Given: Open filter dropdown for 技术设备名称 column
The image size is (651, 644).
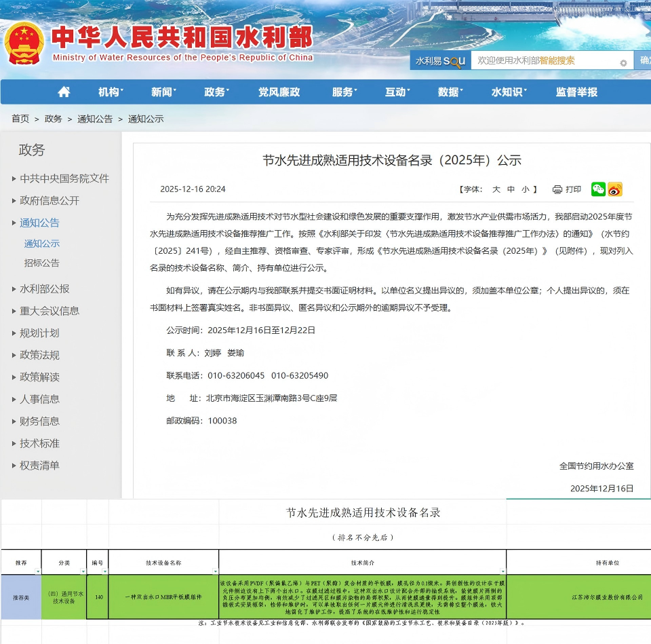Looking at the screenshot, I should pos(215,571).
